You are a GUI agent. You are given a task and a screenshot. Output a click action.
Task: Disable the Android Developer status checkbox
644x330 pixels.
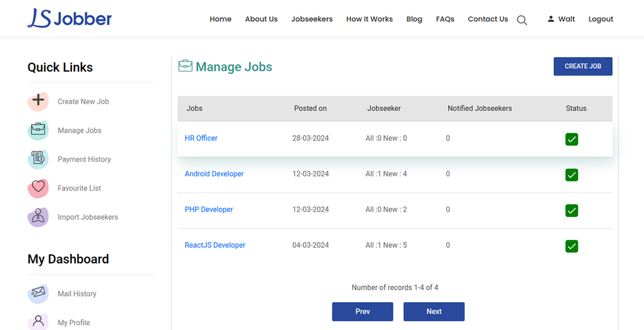[571, 175]
